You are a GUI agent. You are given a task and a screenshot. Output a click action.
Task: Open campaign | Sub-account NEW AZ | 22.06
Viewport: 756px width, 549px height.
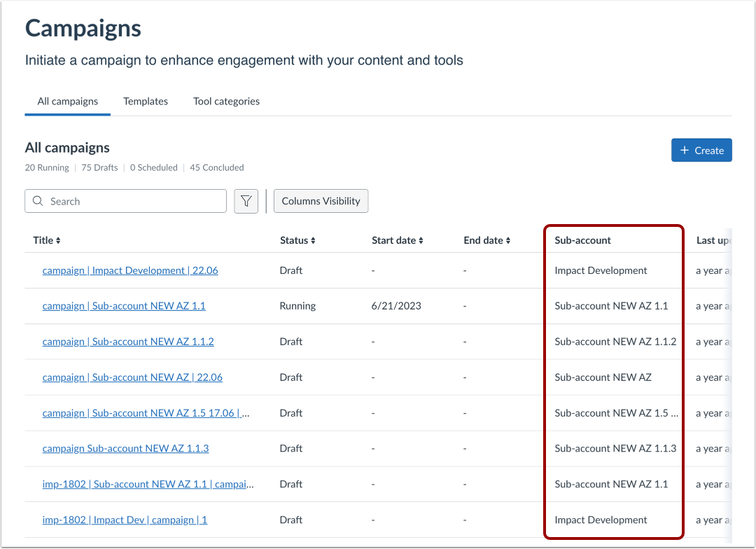132,377
